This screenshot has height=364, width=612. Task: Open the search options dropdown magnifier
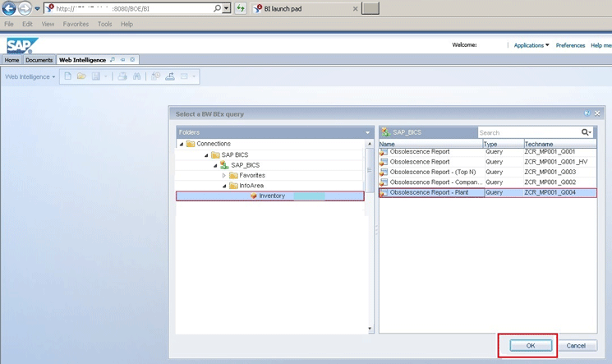click(587, 132)
